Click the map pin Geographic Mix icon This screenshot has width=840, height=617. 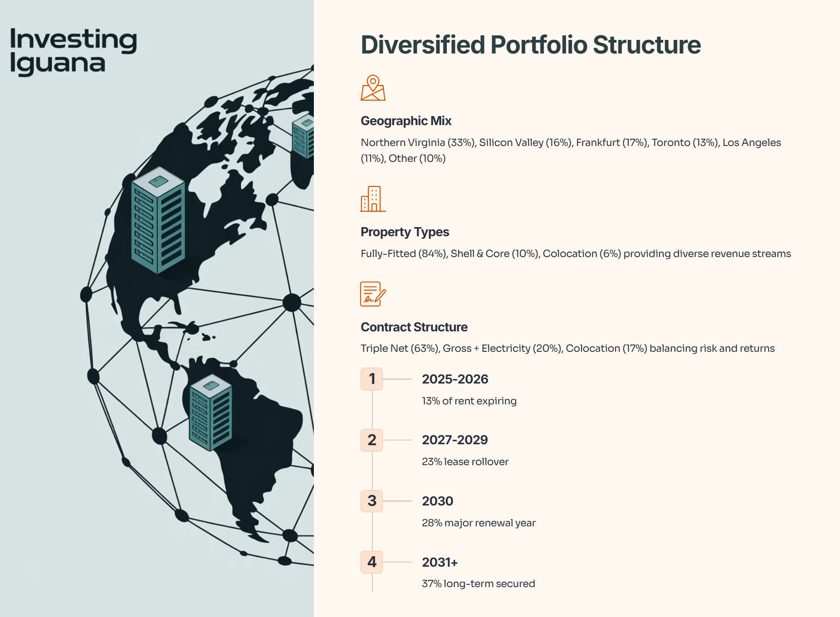[373, 87]
